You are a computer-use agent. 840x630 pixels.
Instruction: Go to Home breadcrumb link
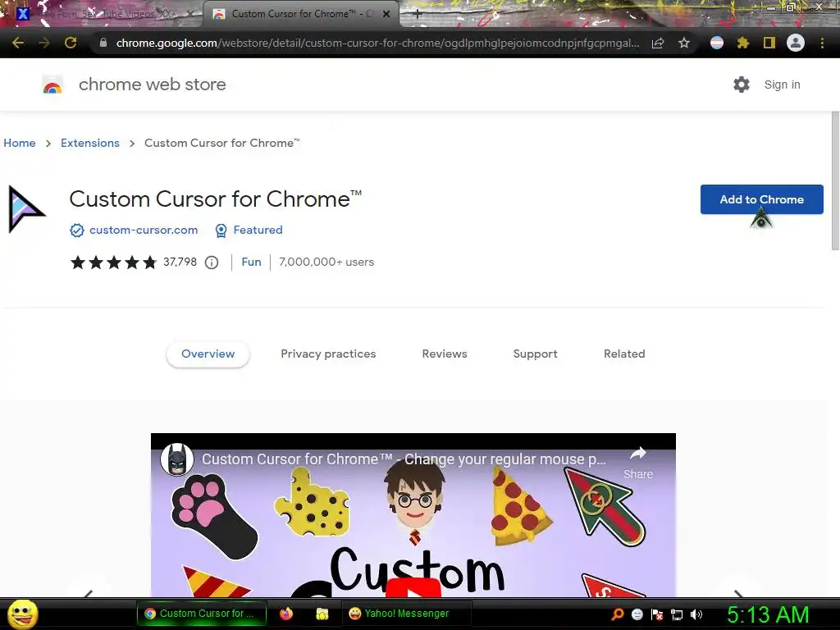click(x=20, y=143)
